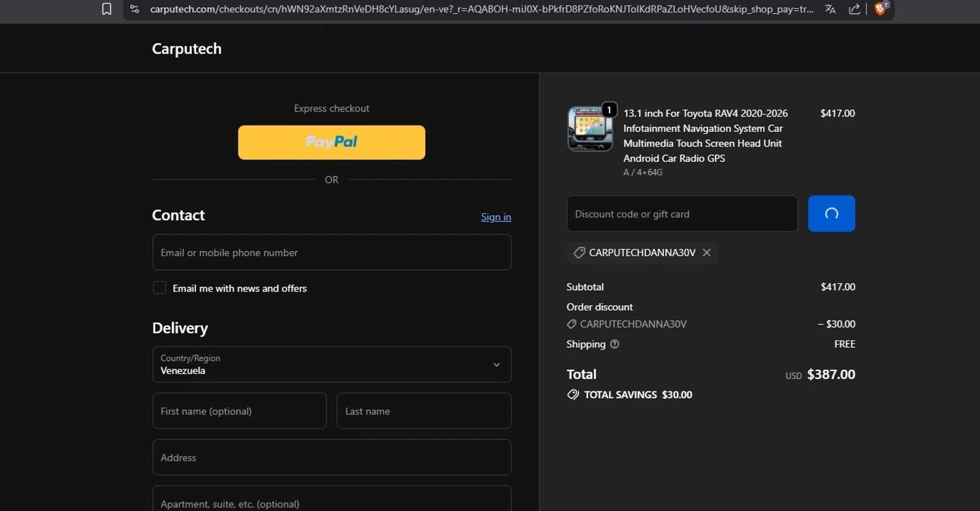980x511 pixels.
Task: Click the Subtotal $417.00 value
Action: [838, 287]
